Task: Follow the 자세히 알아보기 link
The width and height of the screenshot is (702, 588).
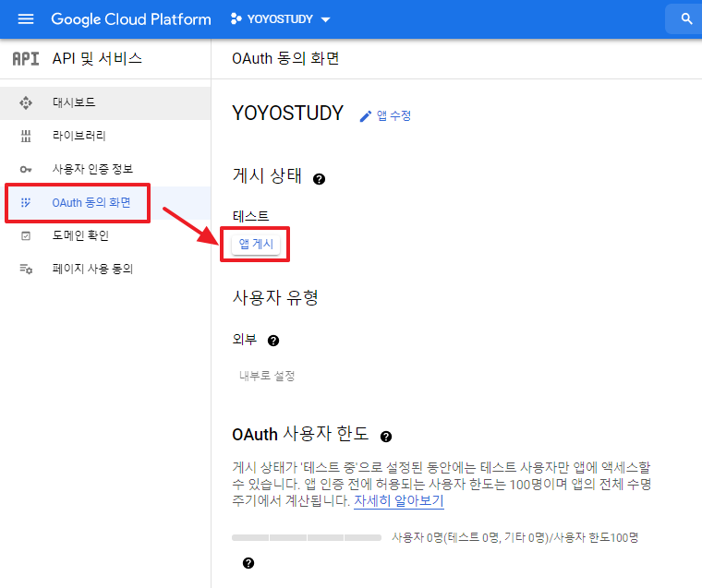Action: 398,500
